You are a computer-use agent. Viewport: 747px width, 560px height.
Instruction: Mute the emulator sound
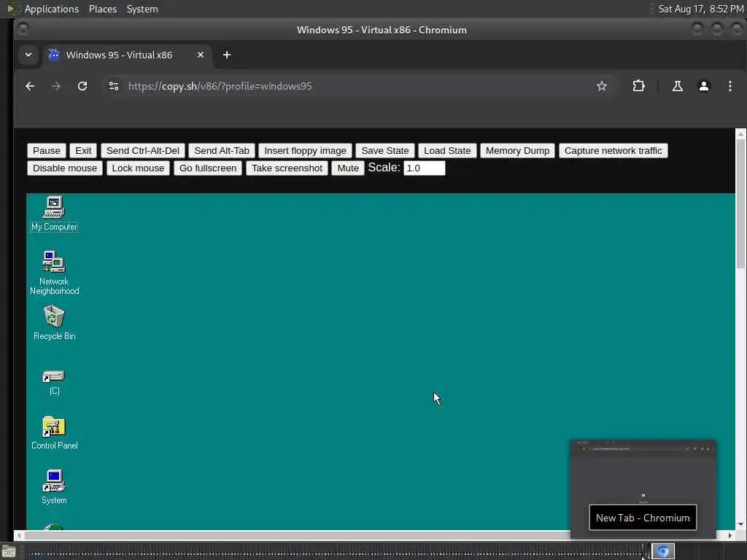348,168
